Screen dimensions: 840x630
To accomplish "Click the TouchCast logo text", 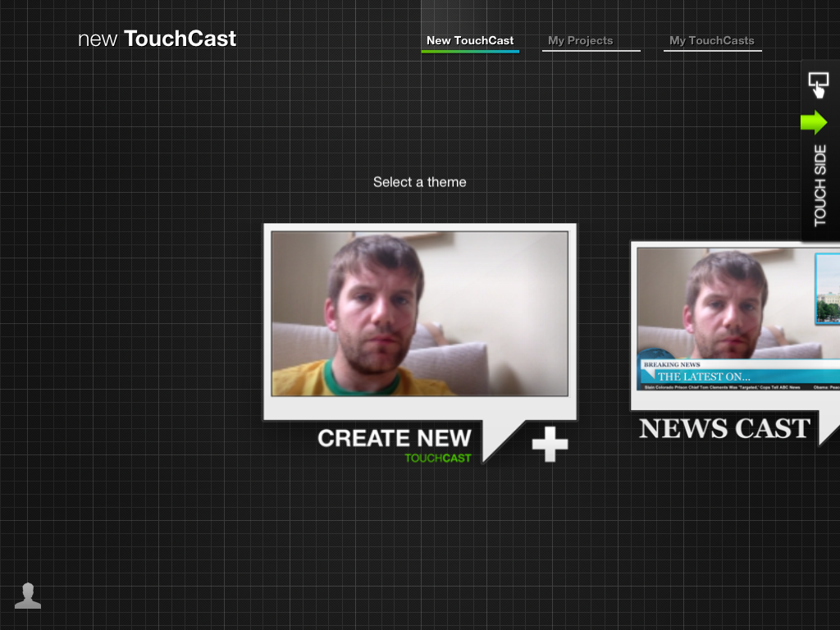I will [x=156, y=38].
